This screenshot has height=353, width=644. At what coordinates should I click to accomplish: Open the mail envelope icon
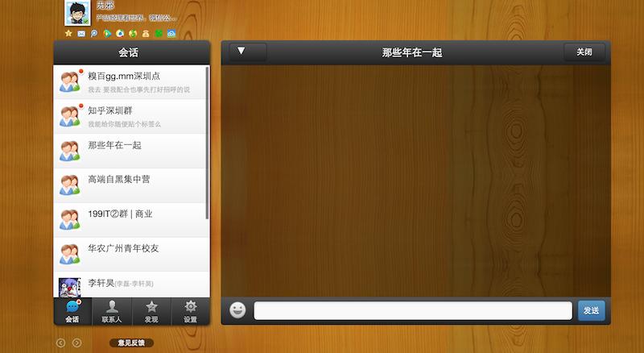tap(81, 33)
